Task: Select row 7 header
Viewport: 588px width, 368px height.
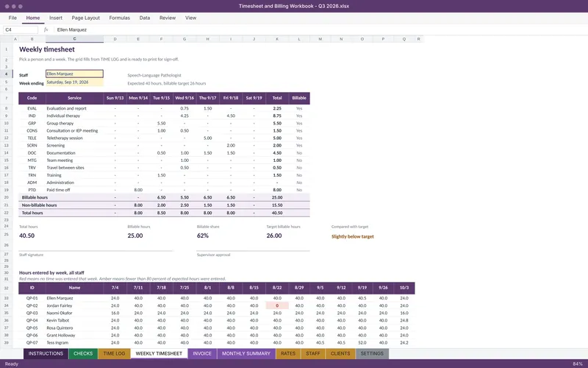Action: click(x=7, y=98)
